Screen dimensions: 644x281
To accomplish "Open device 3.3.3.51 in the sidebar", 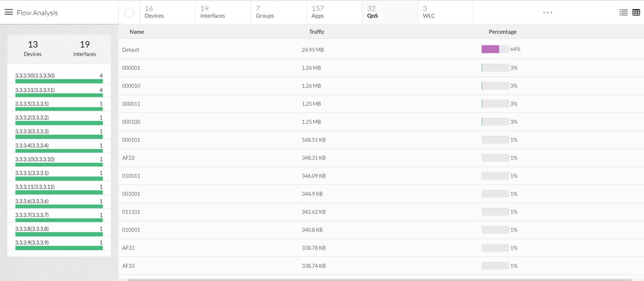I will tap(35, 90).
